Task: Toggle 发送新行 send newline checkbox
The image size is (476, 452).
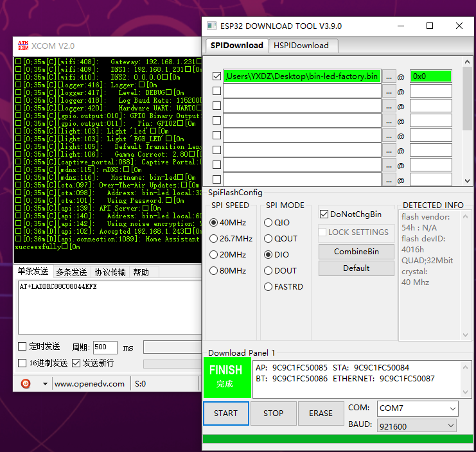Action: [x=76, y=363]
